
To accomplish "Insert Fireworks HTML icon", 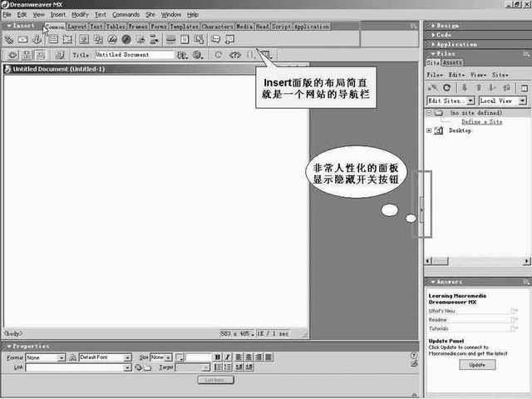I will tap(112, 40).
